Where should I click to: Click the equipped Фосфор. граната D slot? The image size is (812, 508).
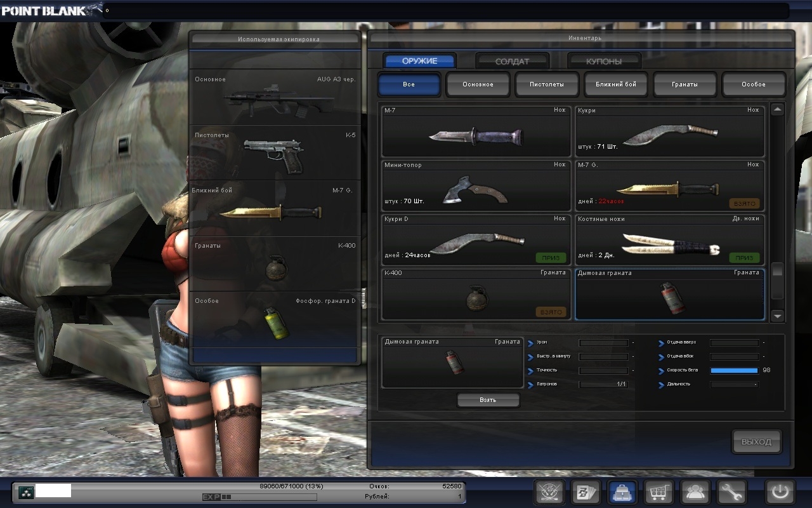point(276,319)
